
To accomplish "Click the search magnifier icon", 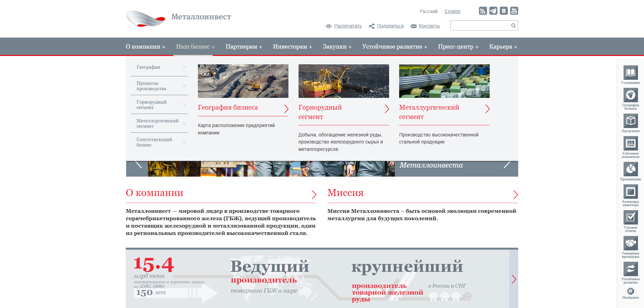I will [x=513, y=25].
